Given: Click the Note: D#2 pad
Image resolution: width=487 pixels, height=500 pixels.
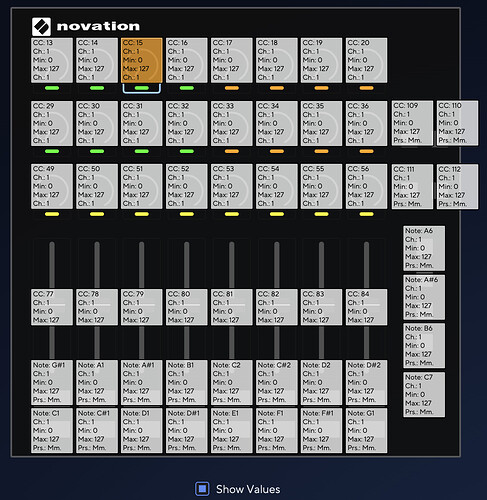Looking at the screenshot, I should click(x=367, y=382).
